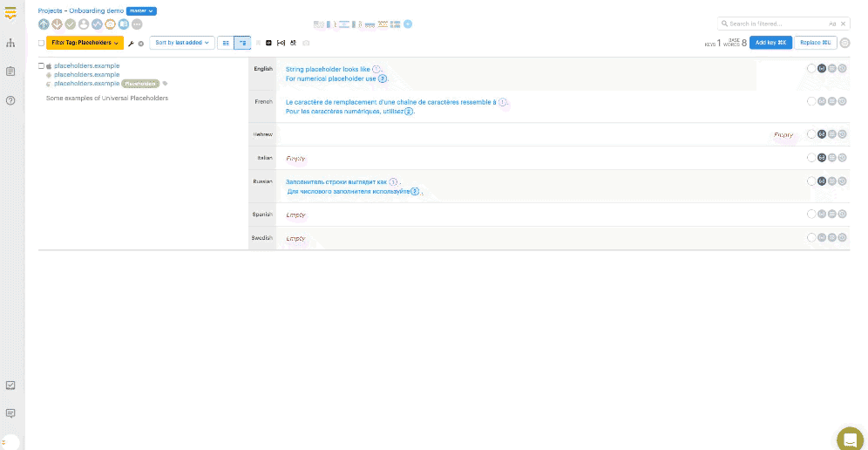
Task: Open the Filter Tag: Placeholders dropdown
Action: 85,43
